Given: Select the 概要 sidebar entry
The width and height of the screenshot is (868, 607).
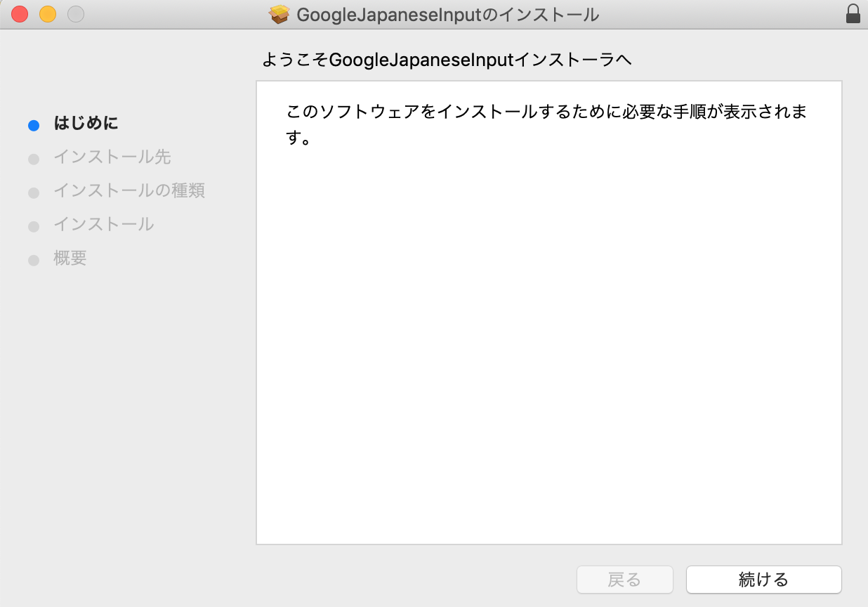Looking at the screenshot, I should coord(68,259).
